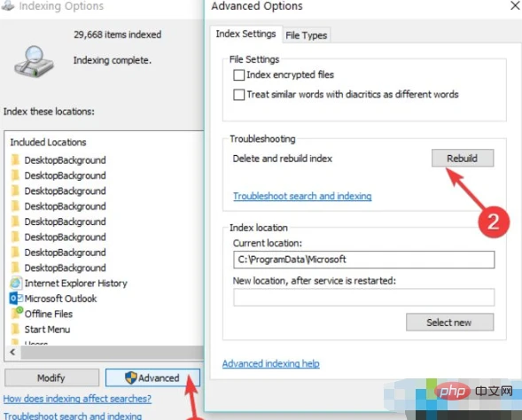Viewport: 522px width, 420px height.
Task: Open the Advanced indexing help link
Action: click(271, 363)
